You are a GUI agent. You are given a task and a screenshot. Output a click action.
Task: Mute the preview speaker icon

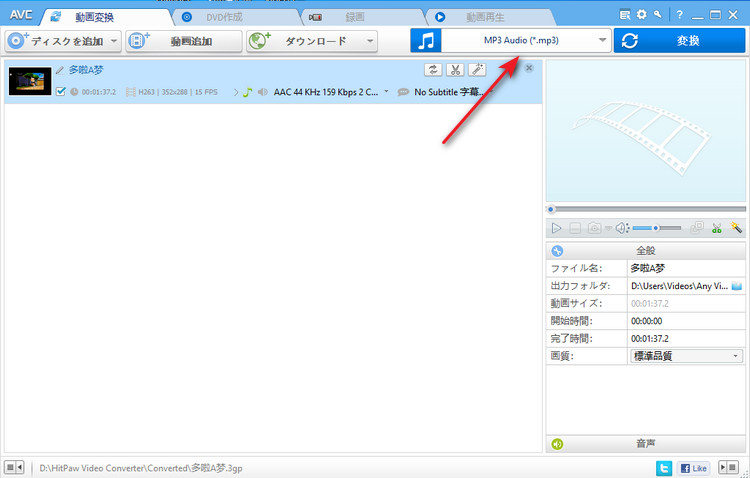coord(620,229)
